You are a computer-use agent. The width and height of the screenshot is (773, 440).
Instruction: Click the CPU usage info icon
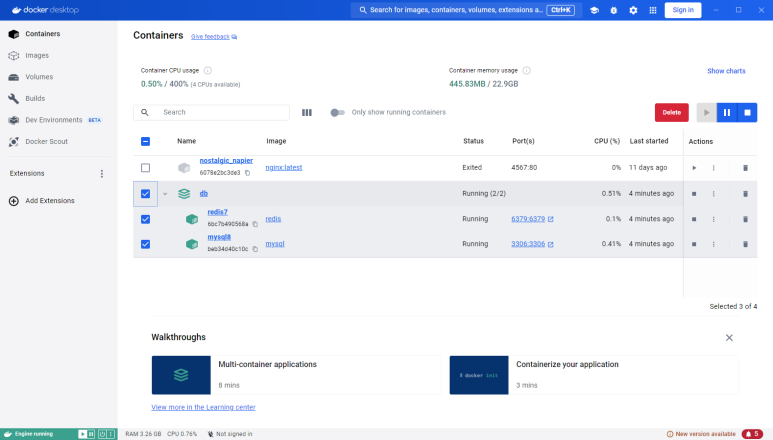[x=208, y=70]
